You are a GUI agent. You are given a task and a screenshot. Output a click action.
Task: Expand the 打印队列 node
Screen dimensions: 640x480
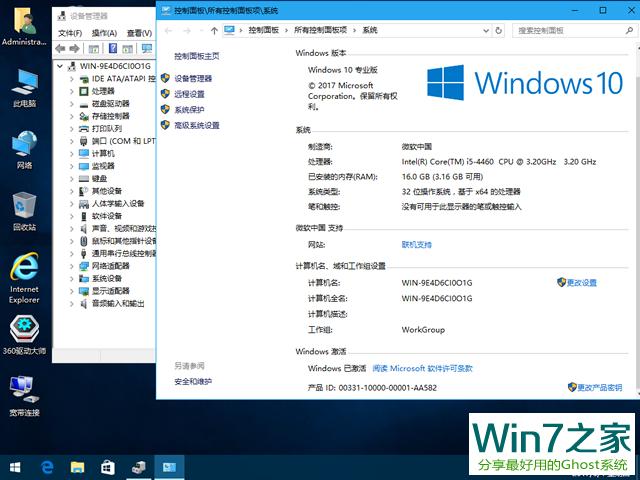click(71, 129)
